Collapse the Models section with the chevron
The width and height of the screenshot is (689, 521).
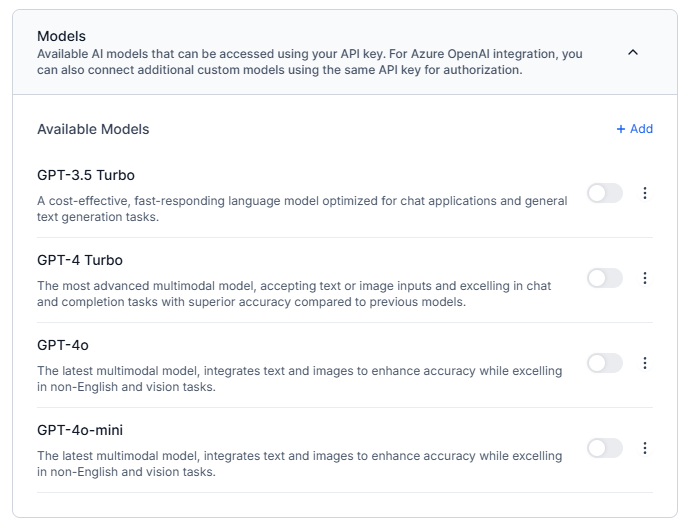pos(632,53)
